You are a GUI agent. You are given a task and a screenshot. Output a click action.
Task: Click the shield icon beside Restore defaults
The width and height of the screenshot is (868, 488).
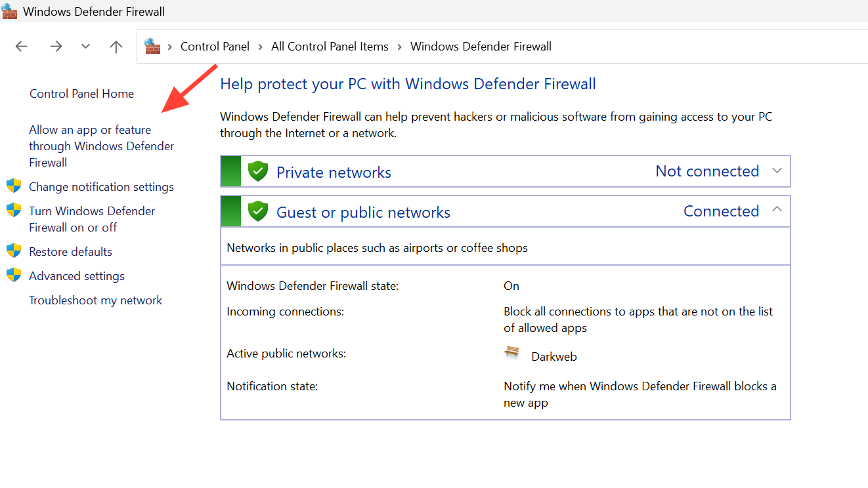point(14,251)
